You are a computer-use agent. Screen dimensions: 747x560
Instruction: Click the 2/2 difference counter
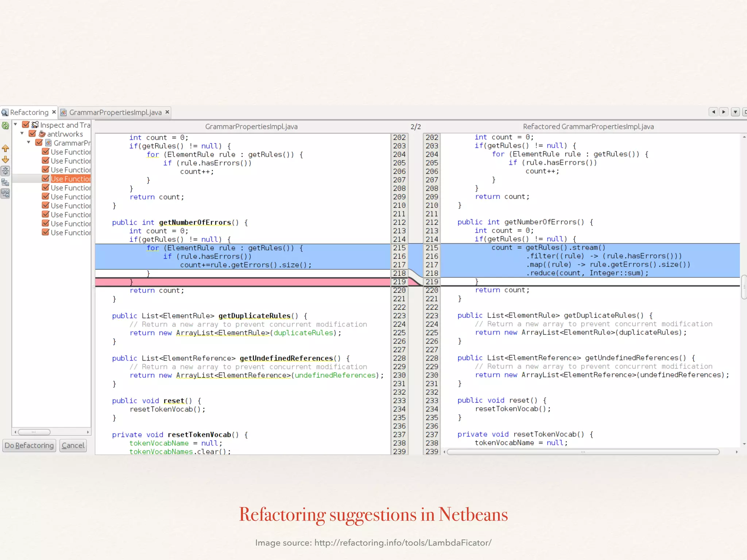(416, 127)
